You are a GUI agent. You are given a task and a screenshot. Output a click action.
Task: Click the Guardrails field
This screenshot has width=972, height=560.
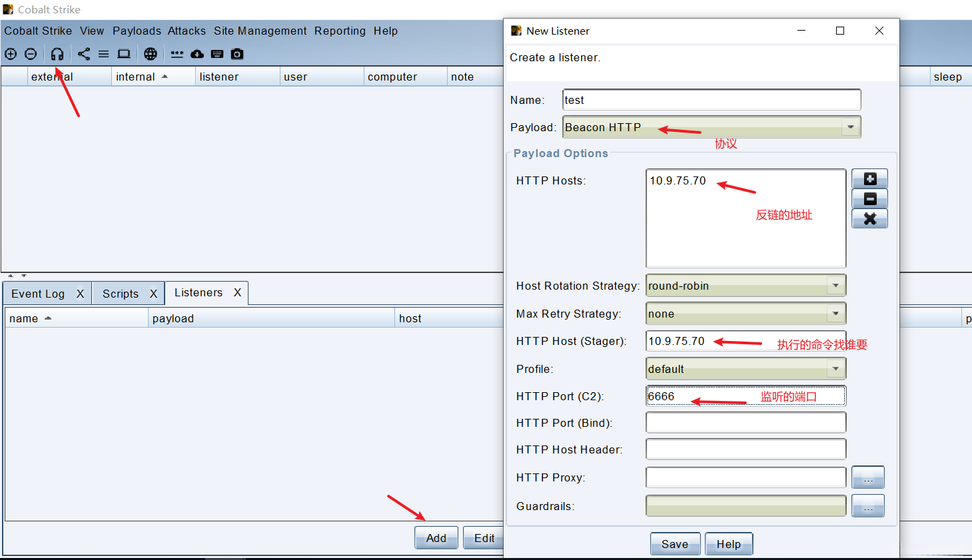(746, 506)
